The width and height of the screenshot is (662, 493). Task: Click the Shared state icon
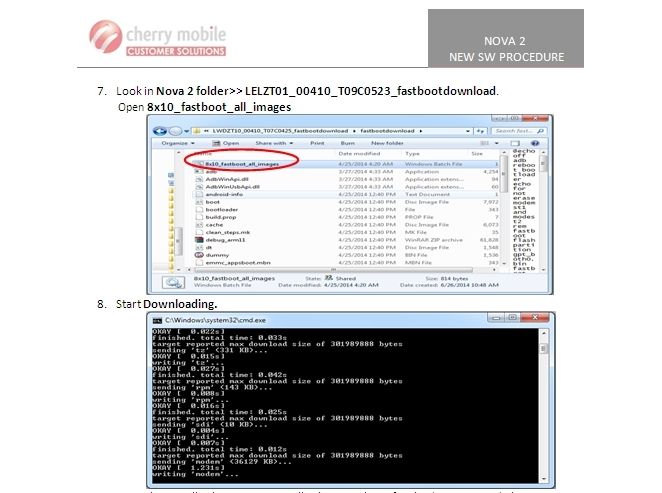coord(329,278)
